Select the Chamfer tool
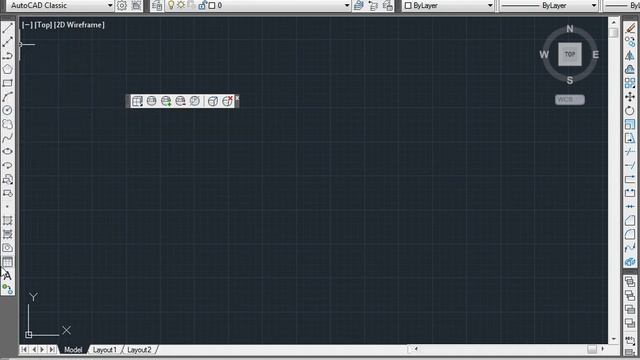640x360 pixels. (x=630, y=220)
